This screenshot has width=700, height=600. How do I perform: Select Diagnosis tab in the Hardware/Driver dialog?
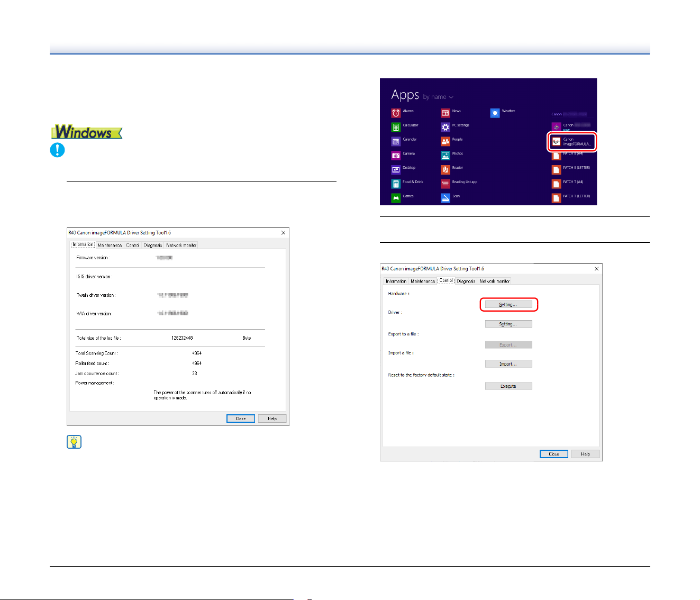pos(466,281)
